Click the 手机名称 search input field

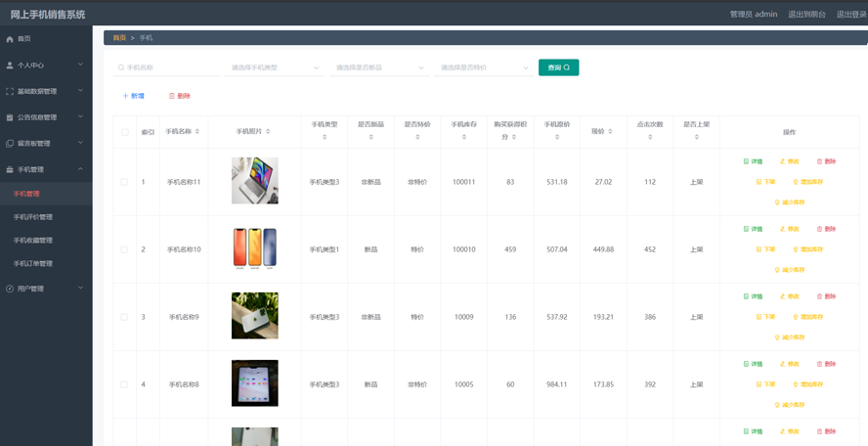(168, 67)
